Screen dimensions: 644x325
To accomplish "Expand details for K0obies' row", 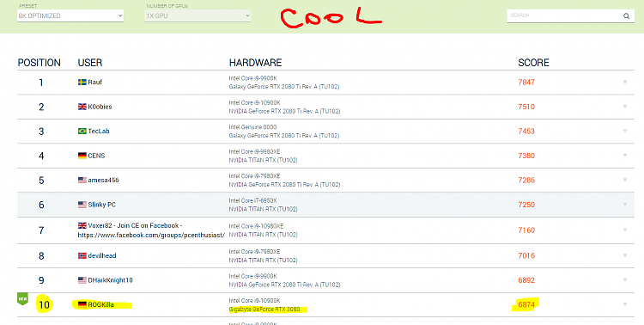I will click(625, 107).
